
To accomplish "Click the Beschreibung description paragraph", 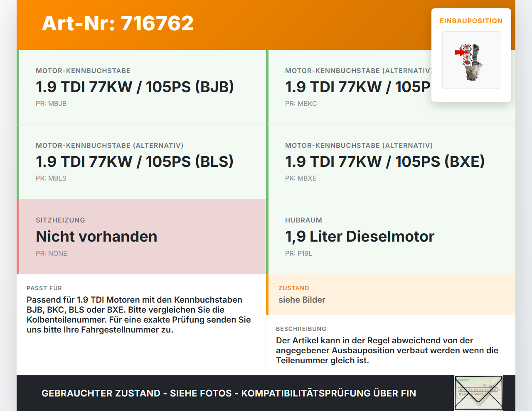I will [387, 350].
